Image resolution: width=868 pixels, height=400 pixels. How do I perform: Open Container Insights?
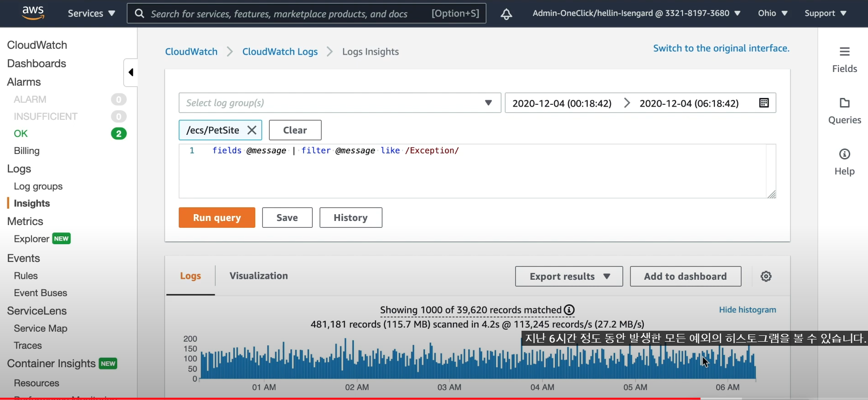(x=51, y=364)
